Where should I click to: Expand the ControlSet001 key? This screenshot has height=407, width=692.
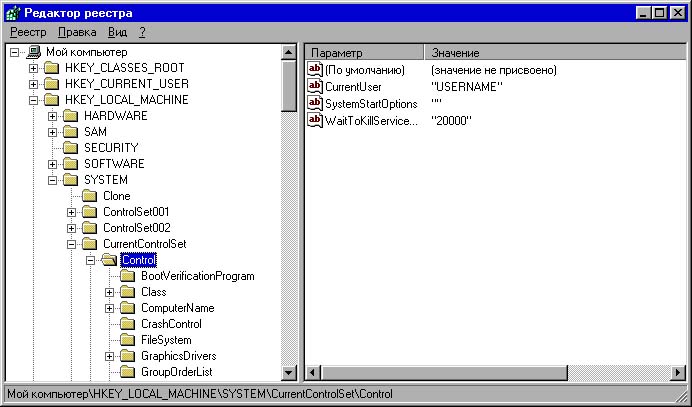pos(71,212)
